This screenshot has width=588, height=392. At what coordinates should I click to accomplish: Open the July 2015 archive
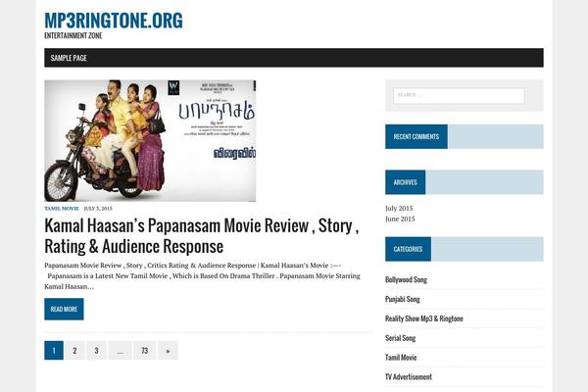point(399,208)
